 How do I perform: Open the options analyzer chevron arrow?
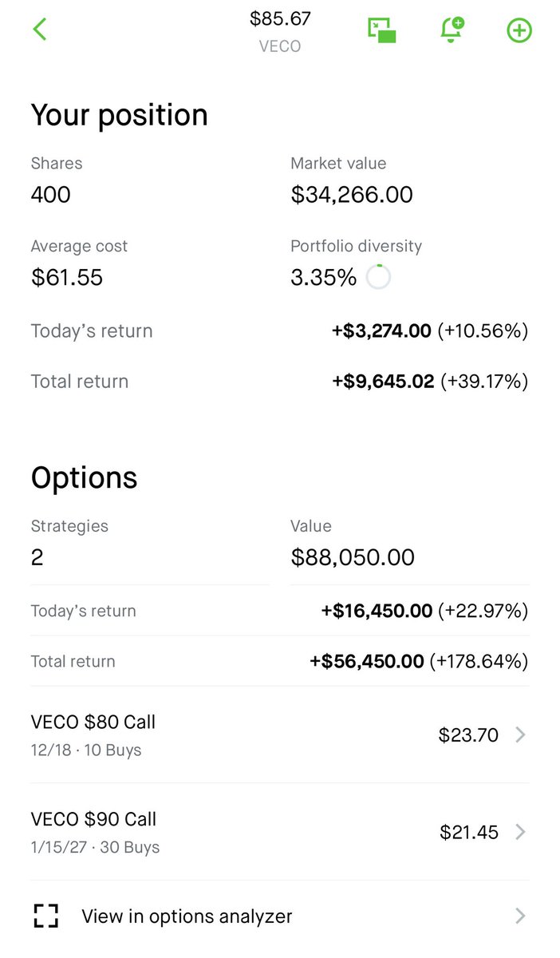[520, 916]
